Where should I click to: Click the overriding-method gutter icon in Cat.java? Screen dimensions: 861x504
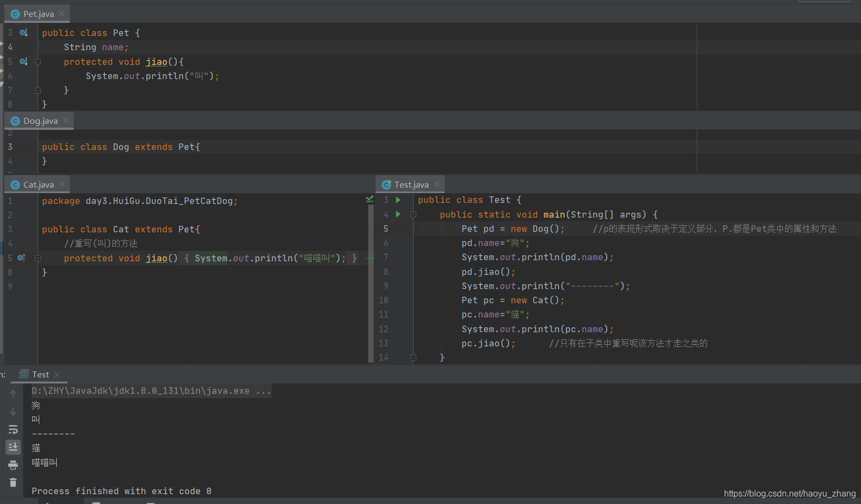click(x=21, y=258)
